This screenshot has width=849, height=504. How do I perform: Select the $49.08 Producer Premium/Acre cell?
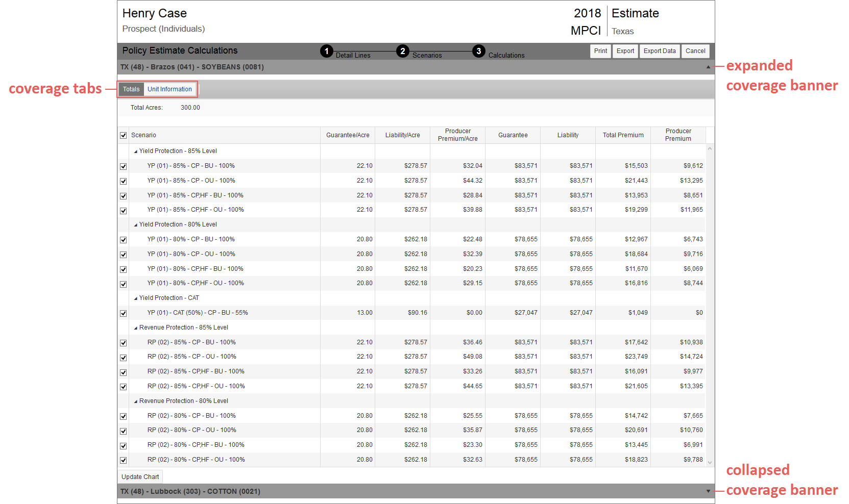458,357
